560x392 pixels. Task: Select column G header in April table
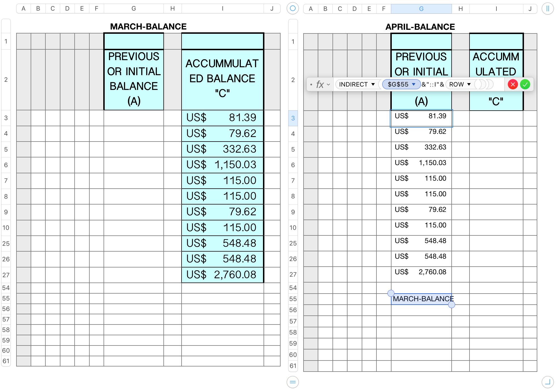tap(421, 9)
